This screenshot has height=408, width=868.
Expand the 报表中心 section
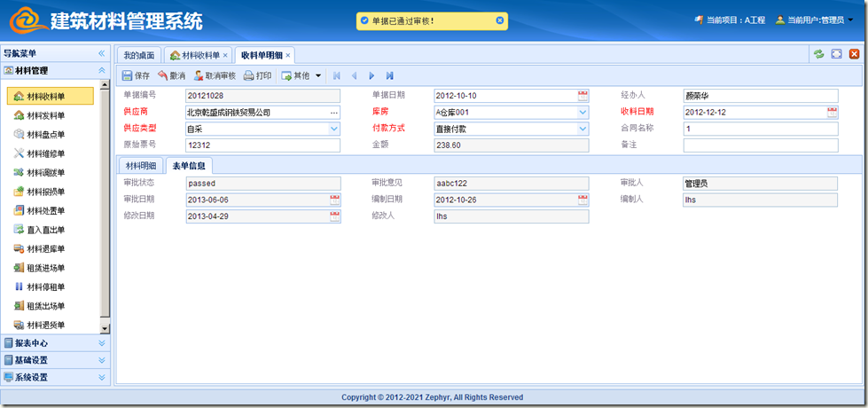click(x=101, y=342)
